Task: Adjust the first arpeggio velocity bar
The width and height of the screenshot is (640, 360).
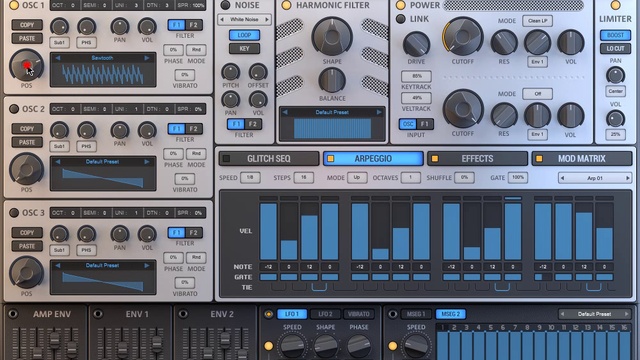Action: 268,231
